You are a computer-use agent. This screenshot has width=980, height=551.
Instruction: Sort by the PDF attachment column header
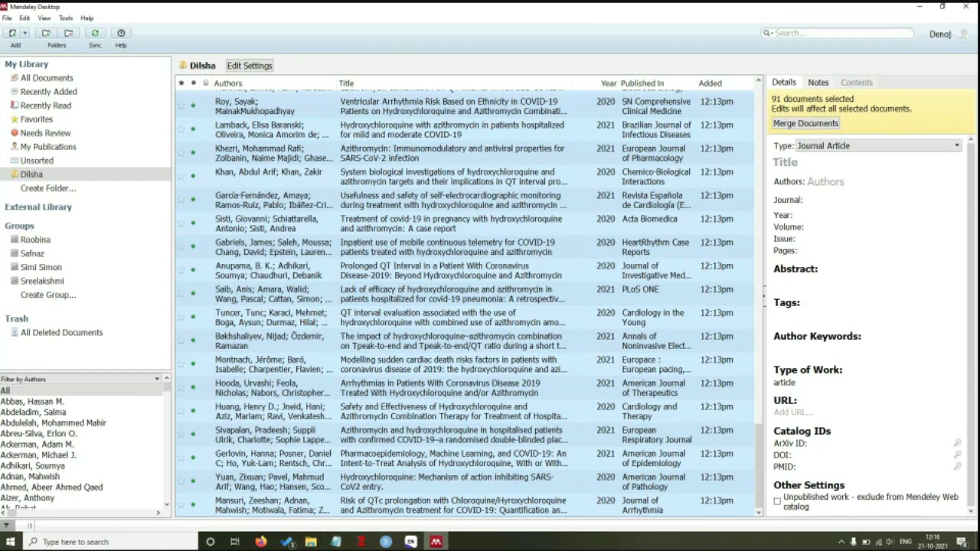click(x=205, y=83)
